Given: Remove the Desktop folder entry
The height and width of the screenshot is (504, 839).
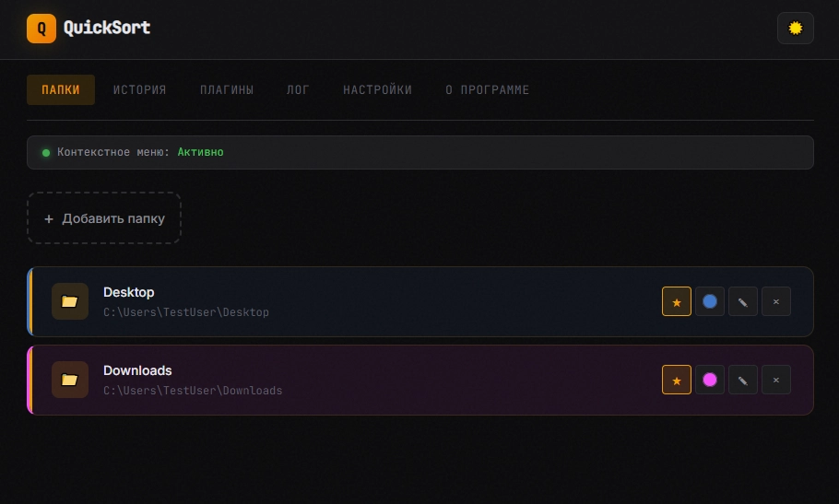Looking at the screenshot, I should pos(776,301).
